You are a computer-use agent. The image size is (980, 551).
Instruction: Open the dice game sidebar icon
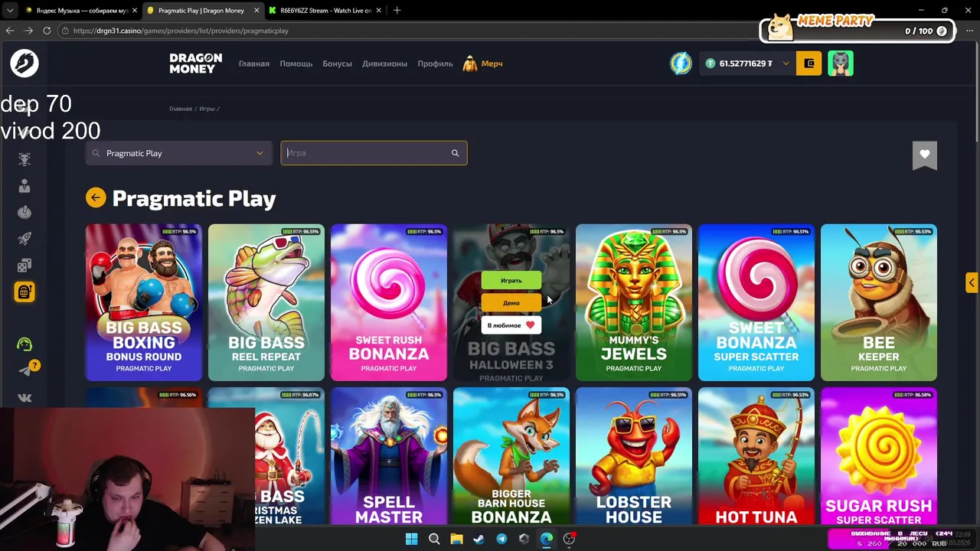point(24,266)
